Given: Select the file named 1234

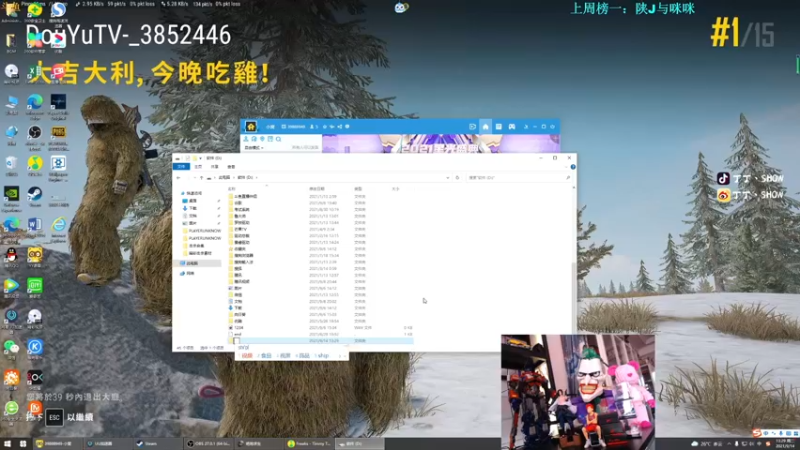Looking at the screenshot, I should point(239,328).
